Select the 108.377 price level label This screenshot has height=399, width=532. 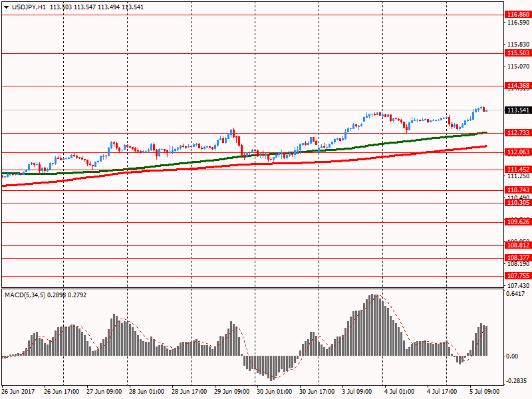(x=518, y=258)
